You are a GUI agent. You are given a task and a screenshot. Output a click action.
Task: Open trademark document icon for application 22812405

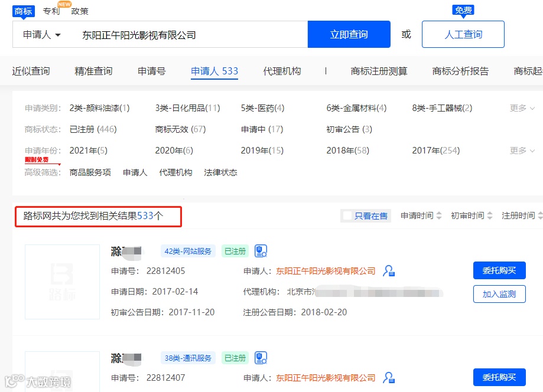[261, 251]
